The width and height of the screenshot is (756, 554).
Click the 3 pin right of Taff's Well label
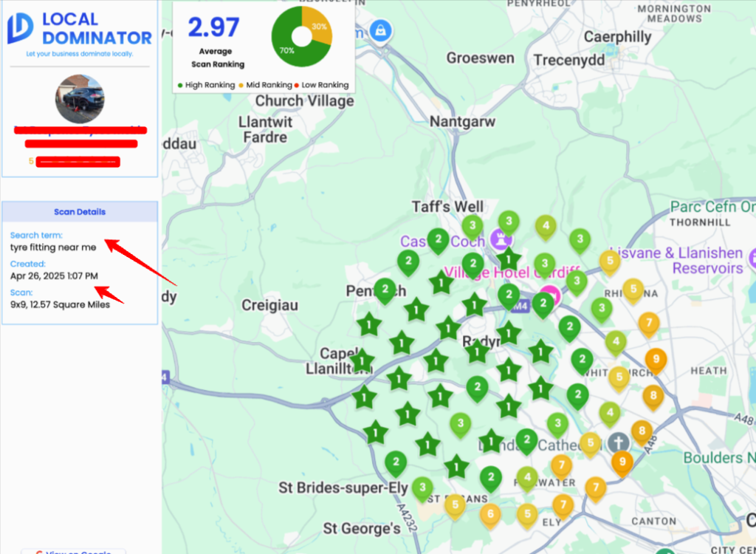pos(472,226)
